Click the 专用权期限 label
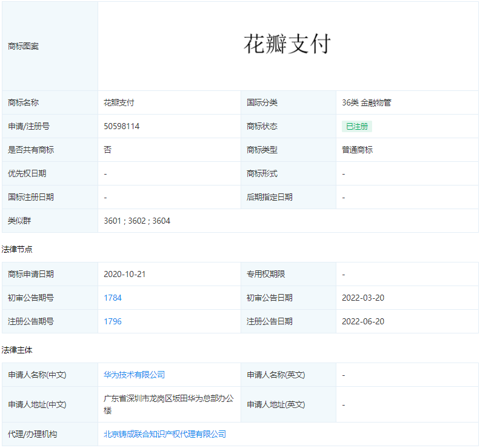 pyautogui.click(x=265, y=274)
